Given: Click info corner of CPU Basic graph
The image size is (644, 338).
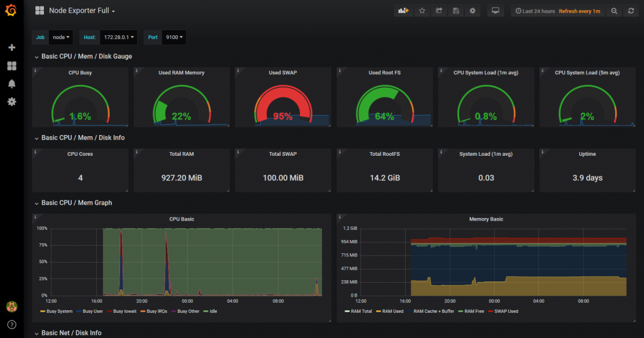Looking at the screenshot, I should click(35, 217).
